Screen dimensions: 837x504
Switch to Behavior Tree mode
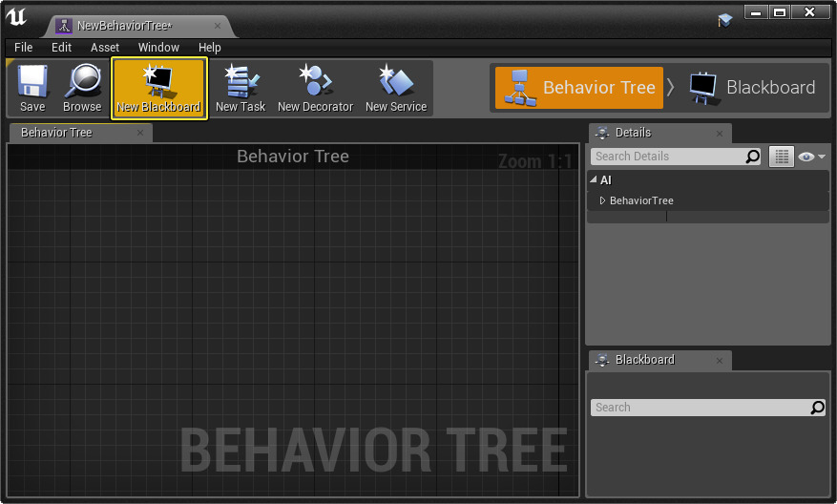pyautogui.click(x=579, y=88)
